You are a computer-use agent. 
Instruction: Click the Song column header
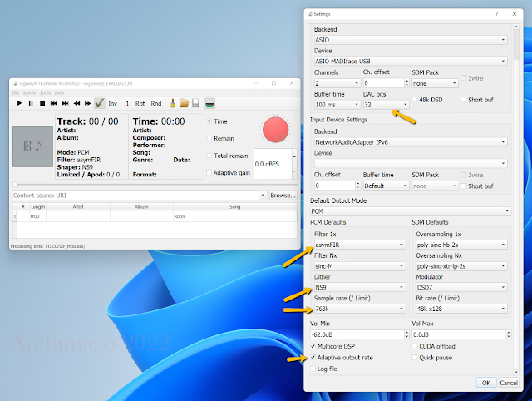point(234,207)
